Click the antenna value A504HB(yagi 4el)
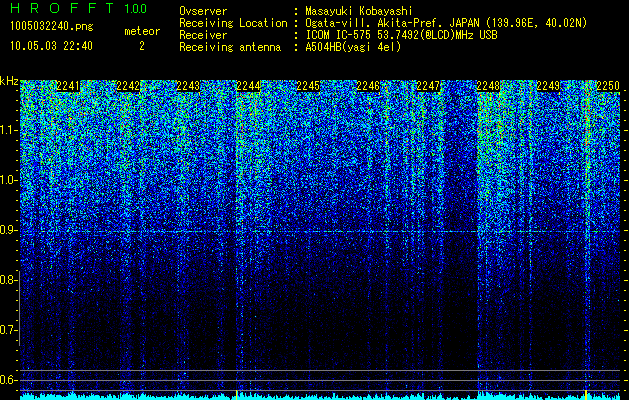 (353, 47)
